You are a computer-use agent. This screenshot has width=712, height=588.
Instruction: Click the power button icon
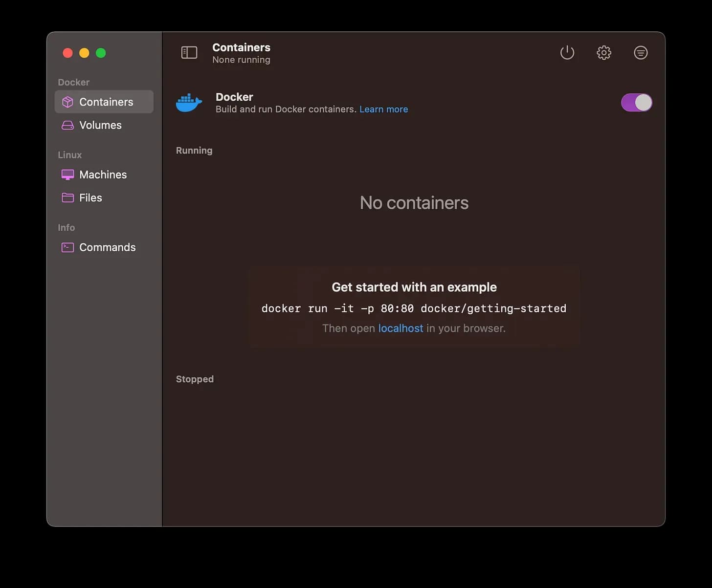coord(567,52)
